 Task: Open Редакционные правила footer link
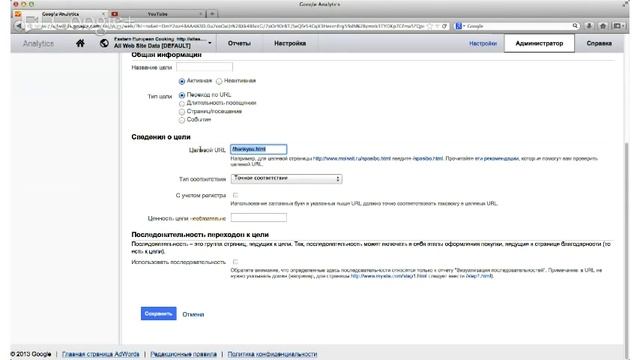183,354
